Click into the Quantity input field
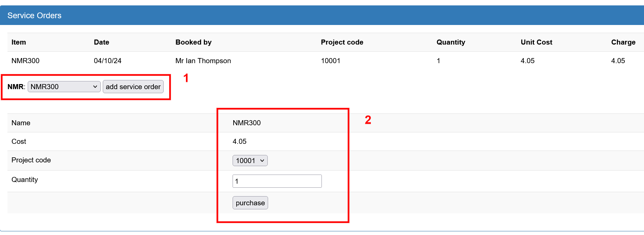Screen dimensions: 644x235 click(x=277, y=181)
